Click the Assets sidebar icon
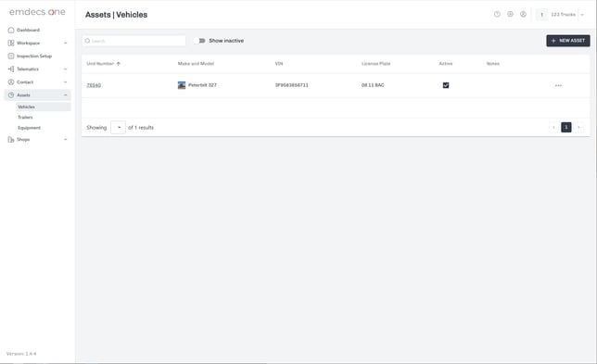This screenshot has width=597, height=364. [11, 94]
